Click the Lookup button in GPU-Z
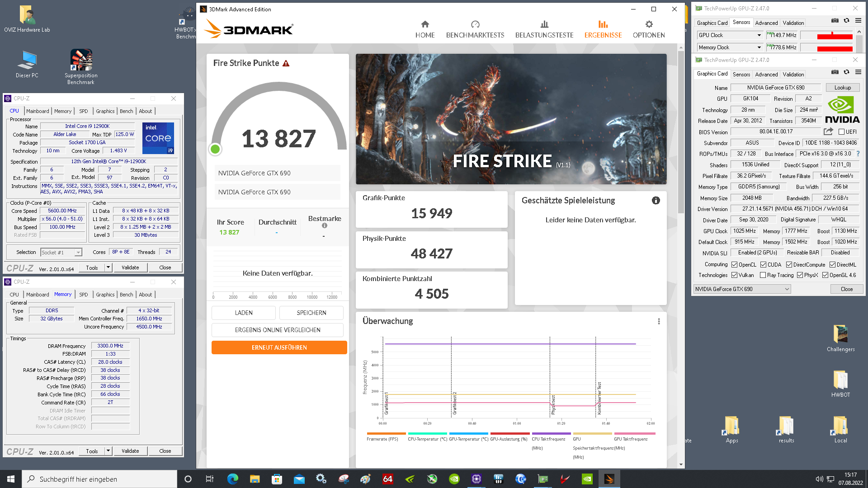The width and height of the screenshot is (868, 488). click(843, 88)
